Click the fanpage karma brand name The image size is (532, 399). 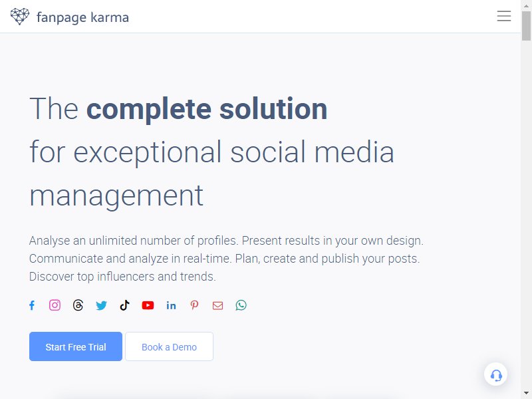click(82, 18)
